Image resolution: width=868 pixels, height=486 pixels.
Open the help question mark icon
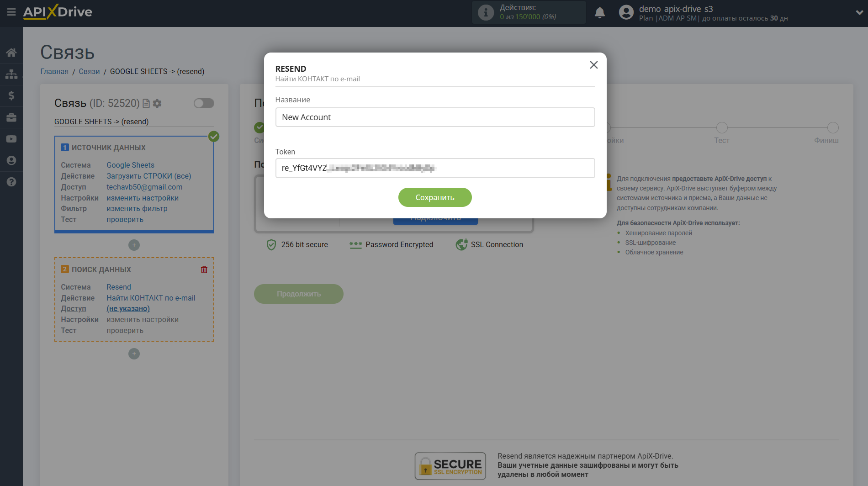(x=11, y=182)
